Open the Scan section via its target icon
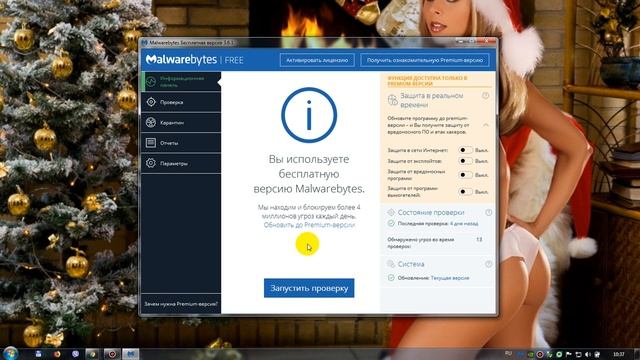 tap(151, 102)
